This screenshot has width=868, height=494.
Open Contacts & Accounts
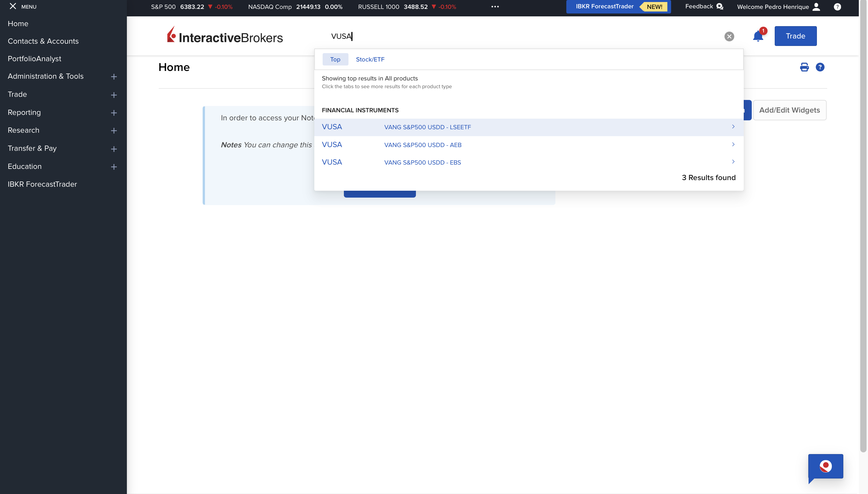click(43, 41)
